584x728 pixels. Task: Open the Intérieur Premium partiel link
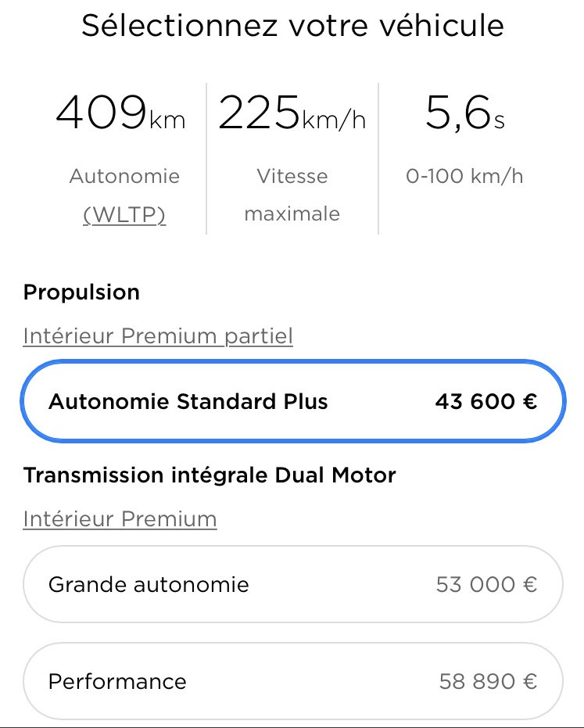click(158, 336)
